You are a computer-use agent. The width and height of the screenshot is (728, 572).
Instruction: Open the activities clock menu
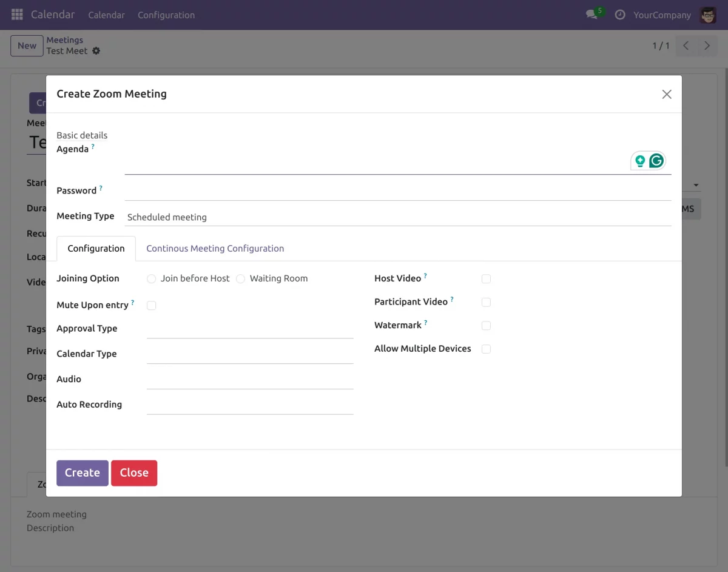pos(619,15)
